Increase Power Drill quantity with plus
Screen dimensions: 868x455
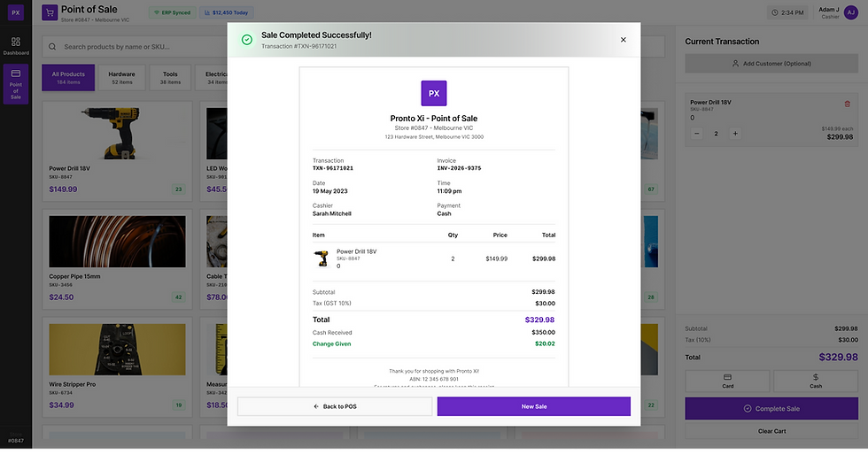[735, 134]
